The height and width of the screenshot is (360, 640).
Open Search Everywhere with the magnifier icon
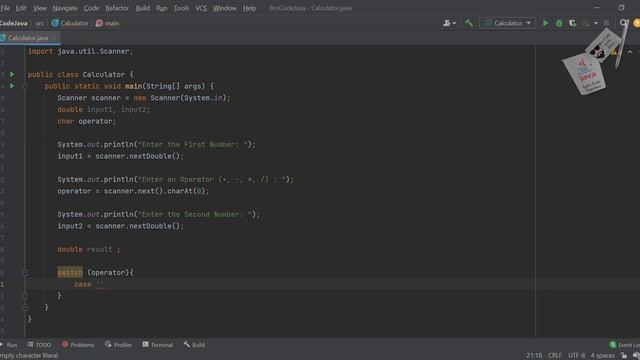(624, 23)
